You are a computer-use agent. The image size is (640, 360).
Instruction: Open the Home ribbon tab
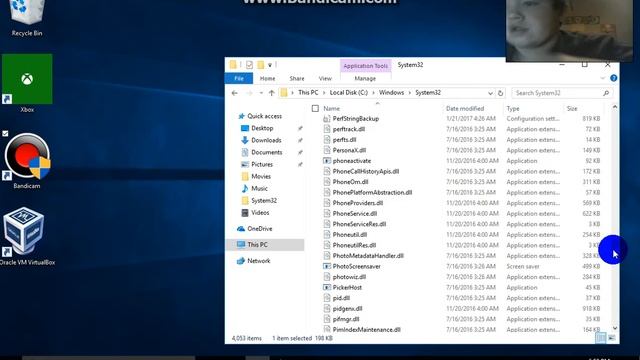click(x=267, y=78)
